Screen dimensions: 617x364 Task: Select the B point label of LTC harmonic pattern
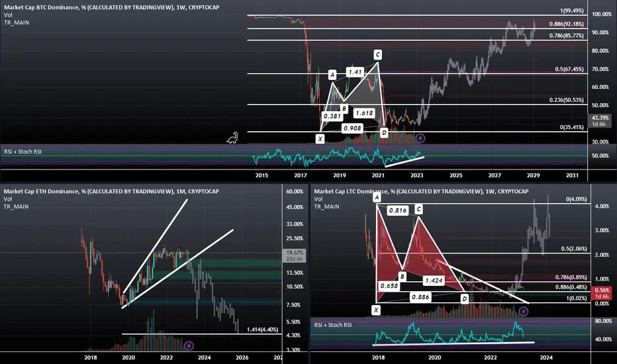click(402, 277)
